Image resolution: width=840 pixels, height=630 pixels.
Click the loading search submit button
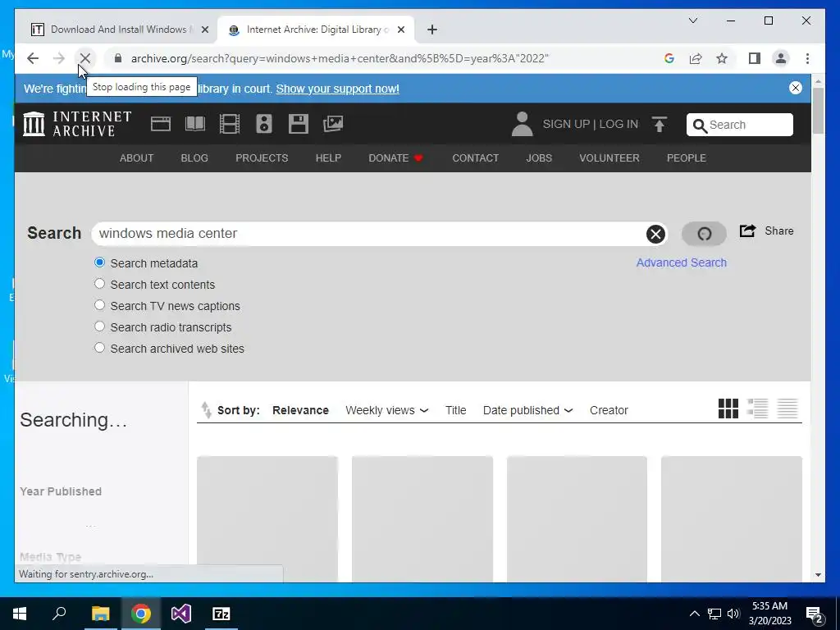[704, 234]
